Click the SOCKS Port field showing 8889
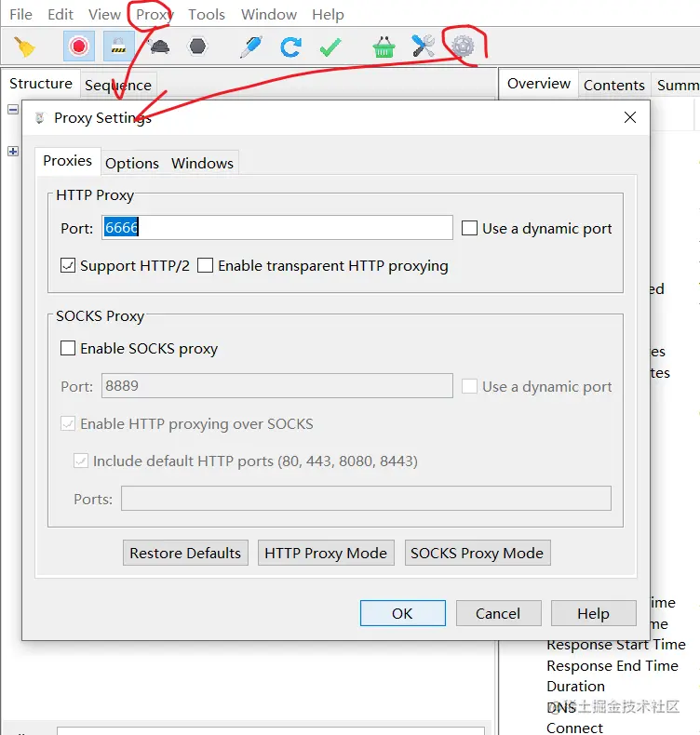Screen dimensions: 700x735 [277, 386]
